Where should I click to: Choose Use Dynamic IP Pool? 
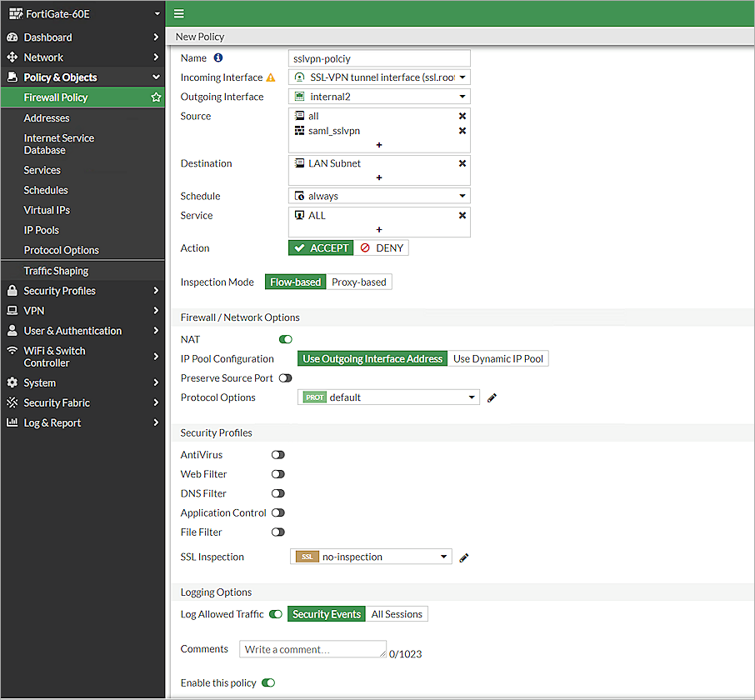(x=498, y=358)
